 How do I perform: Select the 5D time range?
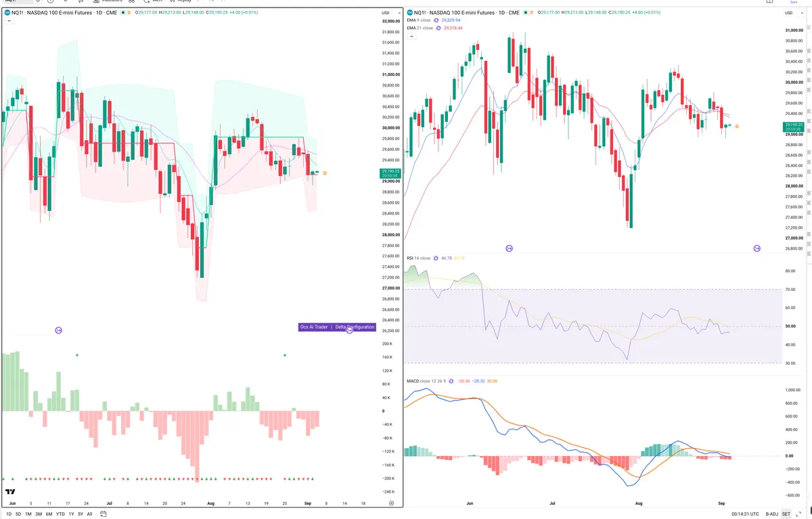coord(18,514)
